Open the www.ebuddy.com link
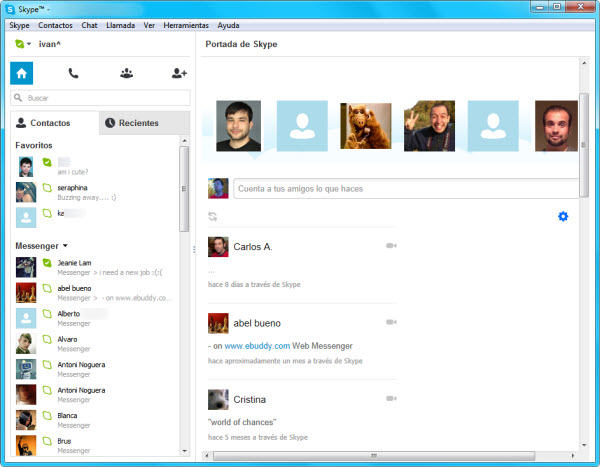Image resolution: width=600 pixels, height=467 pixels. point(257,346)
